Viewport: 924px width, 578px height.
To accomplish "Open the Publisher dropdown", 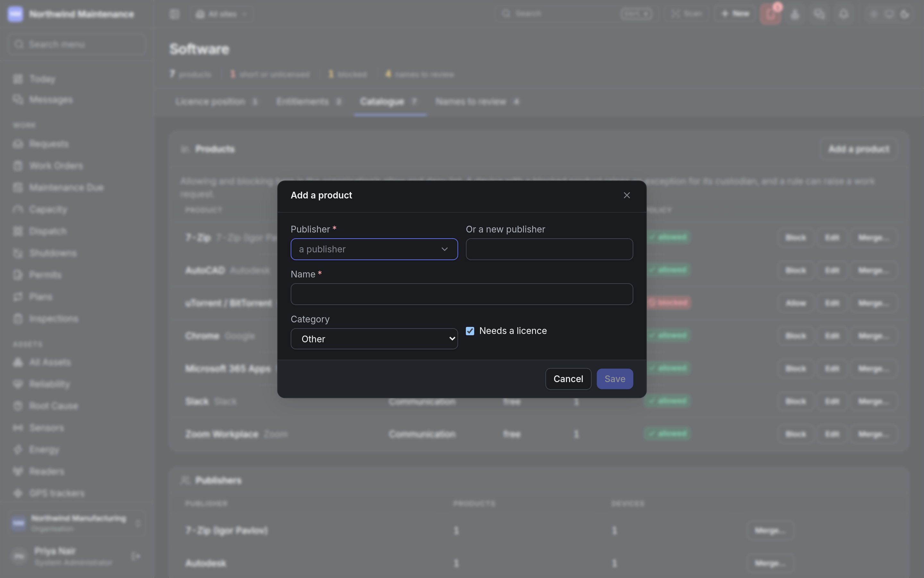I will coord(374,249).
